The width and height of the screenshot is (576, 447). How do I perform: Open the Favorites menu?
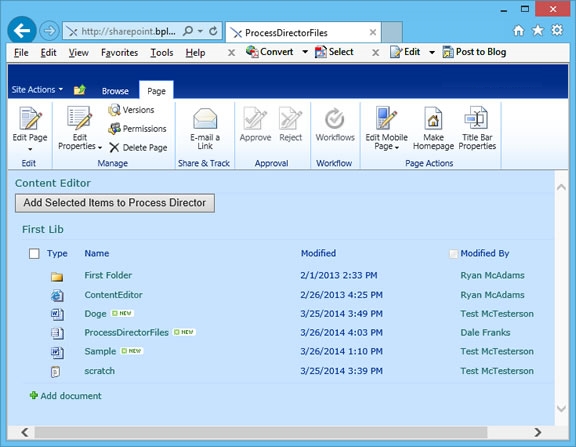pos(119,53)
